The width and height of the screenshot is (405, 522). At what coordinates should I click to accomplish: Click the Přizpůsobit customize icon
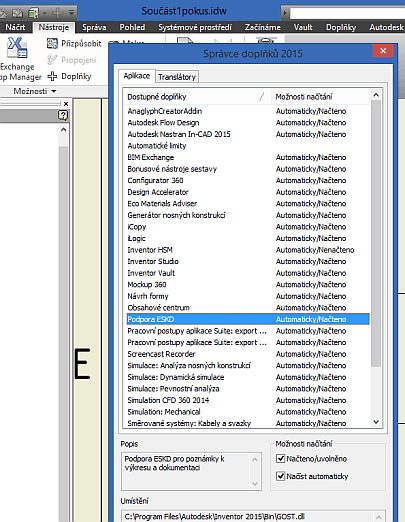(x=52, y=43)
